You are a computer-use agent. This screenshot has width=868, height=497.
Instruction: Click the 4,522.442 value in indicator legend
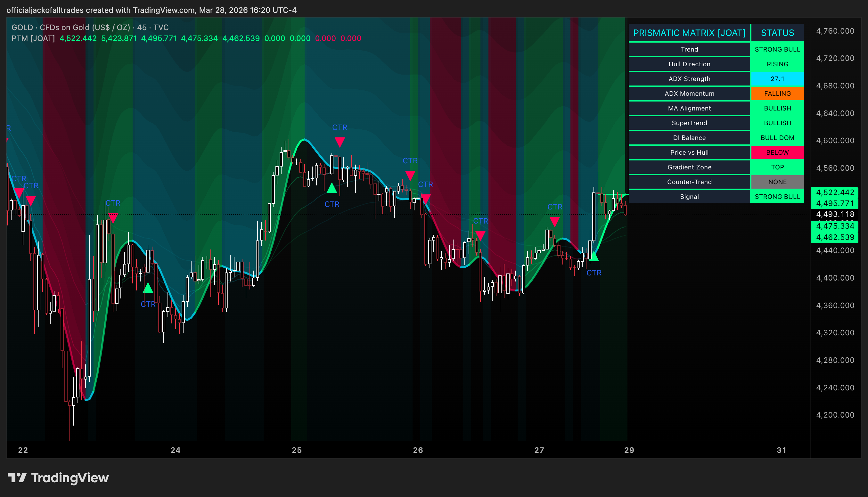click(x=78, y=38)
